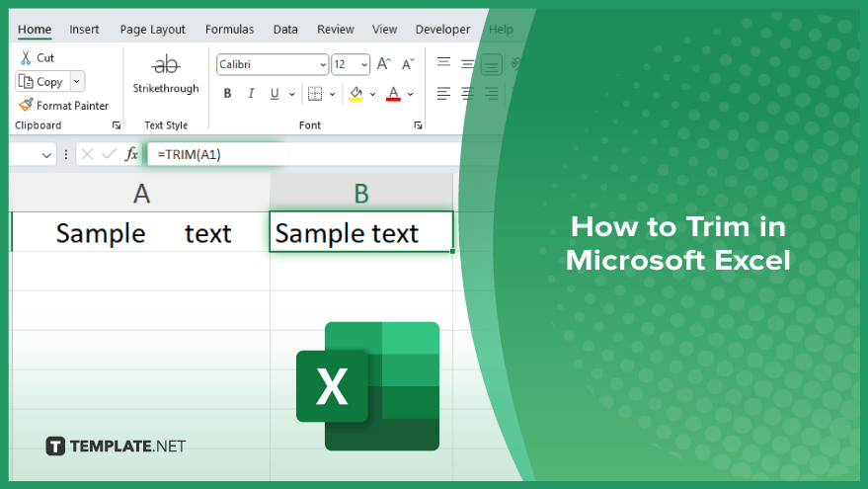This screenshot has width=868, height=489.
Task: Switch to the Page Layout tab
Action: coord(153,30)
